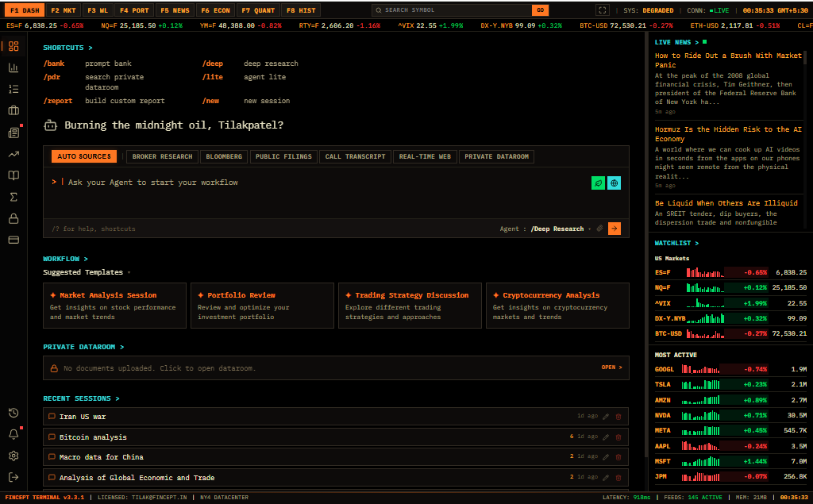Open the Agent /Deep Research dropdown
The width and height of the screenshot is (813, 504).
coord(561,229)
